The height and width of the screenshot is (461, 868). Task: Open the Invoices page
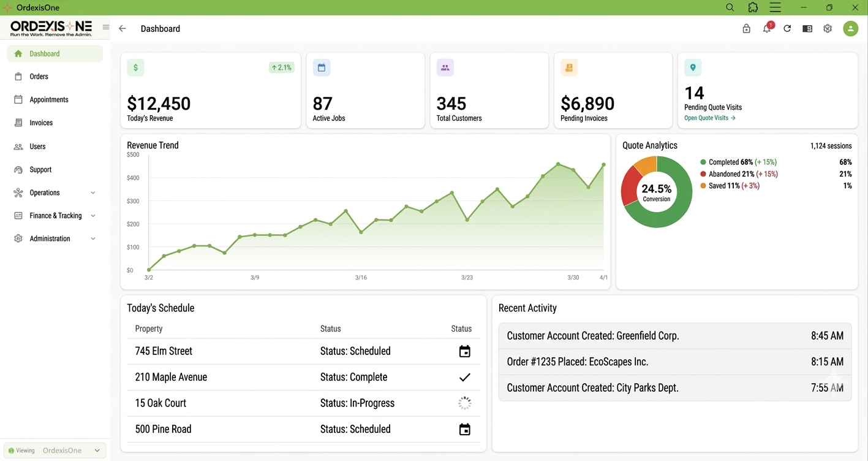pos(40,123)
